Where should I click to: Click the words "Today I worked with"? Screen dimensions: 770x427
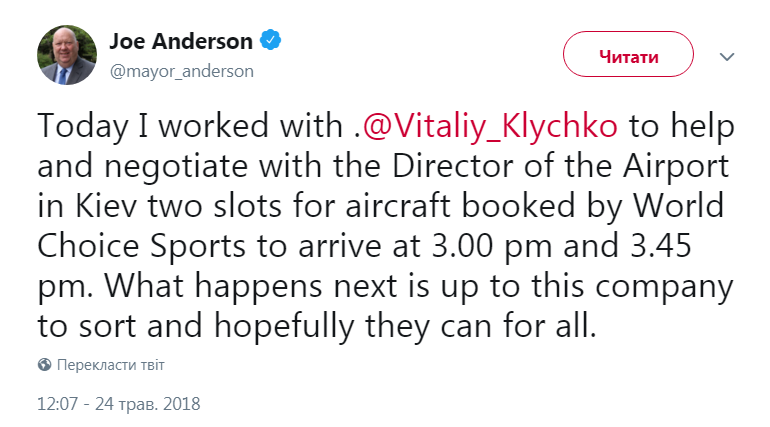point(190,128)
